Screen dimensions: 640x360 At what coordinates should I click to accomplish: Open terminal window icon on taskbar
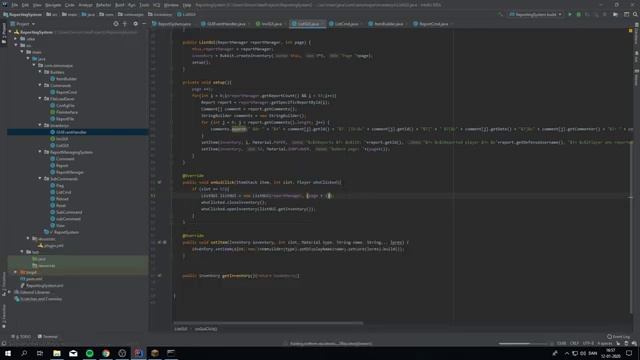(171, 353)
